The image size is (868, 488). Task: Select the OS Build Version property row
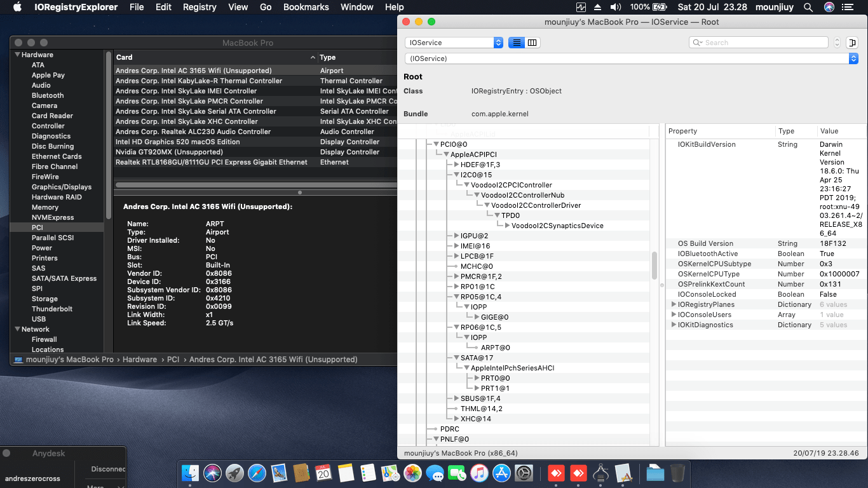pyautogui.click(x=766, y=243)
